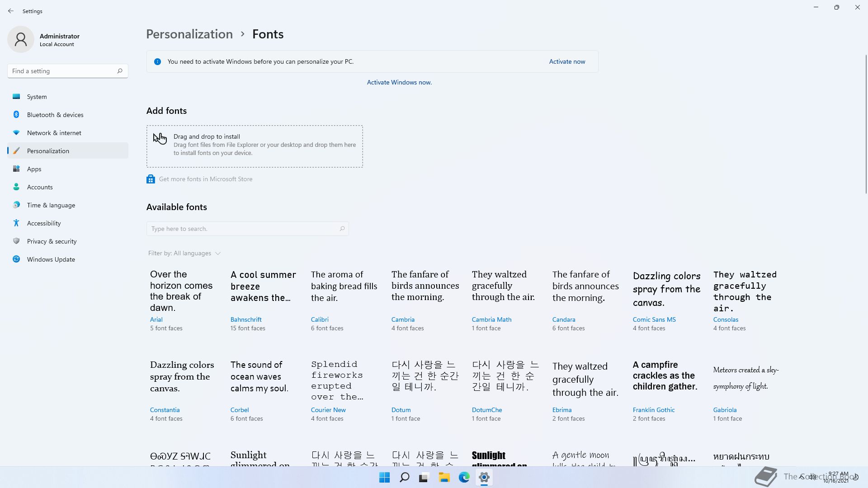The image size is (868, 488).
Task: Open the Candara font link
Action: click(x=564, y=319)
